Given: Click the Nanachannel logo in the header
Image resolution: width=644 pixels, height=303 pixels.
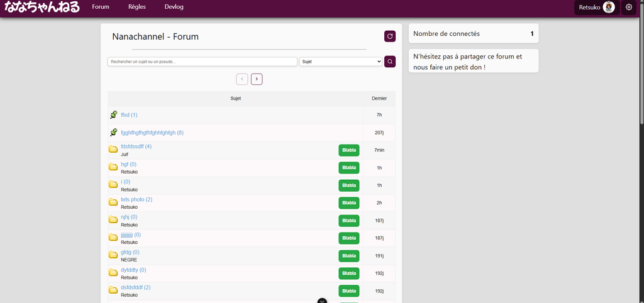Looking at the screenshot, I should pos(42,8).
